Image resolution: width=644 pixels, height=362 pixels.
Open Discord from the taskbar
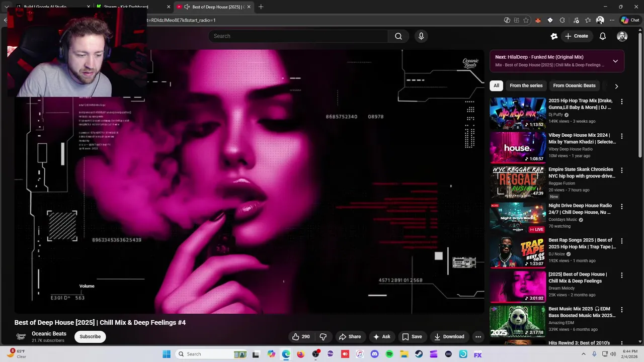click(374, 354)
